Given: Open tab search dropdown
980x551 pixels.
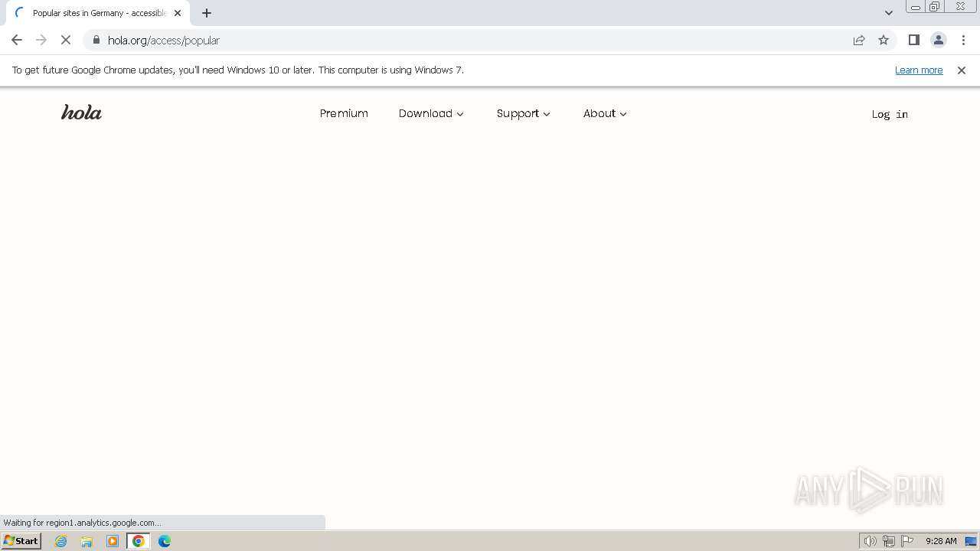Looking at the screenshot, I should click(888, 13).
